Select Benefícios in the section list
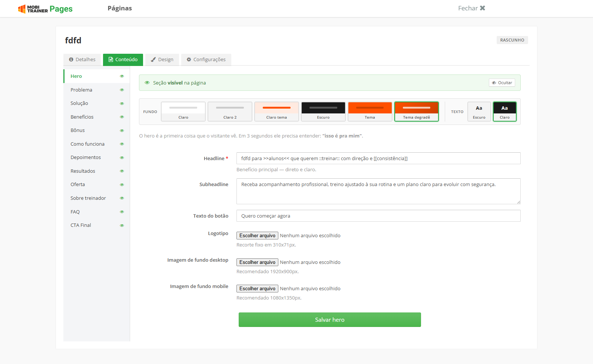This screenshot has height=364, width=593. (97, 117)
